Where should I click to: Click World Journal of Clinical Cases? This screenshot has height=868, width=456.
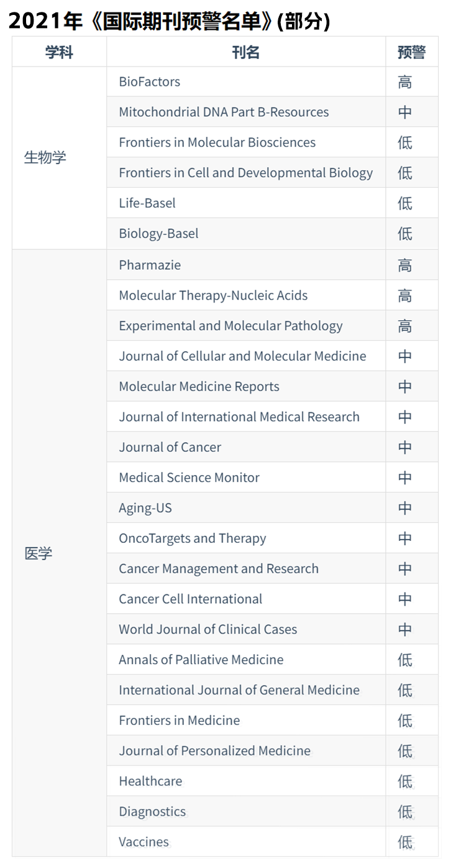pos(207,629)
